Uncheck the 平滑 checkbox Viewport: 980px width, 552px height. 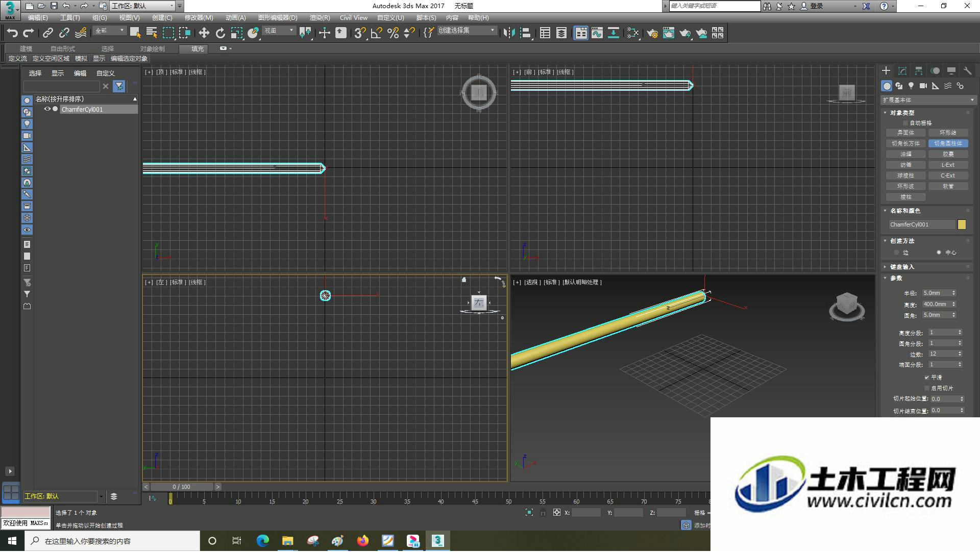tap(926, 378)
